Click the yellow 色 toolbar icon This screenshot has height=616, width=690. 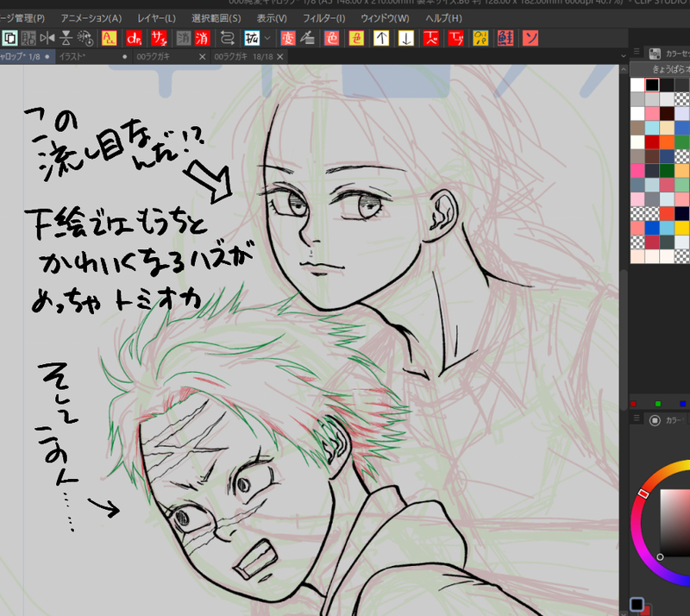coord(356,38)
